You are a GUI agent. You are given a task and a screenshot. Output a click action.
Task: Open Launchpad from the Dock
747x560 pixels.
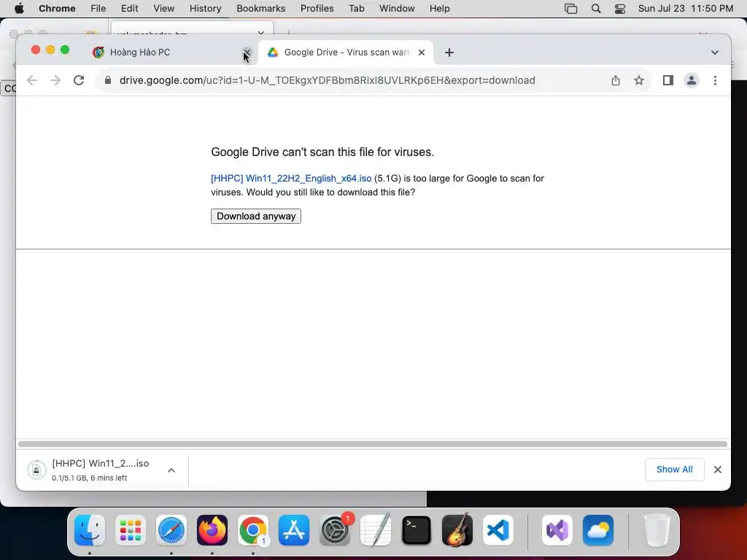(x=131, y=530)
